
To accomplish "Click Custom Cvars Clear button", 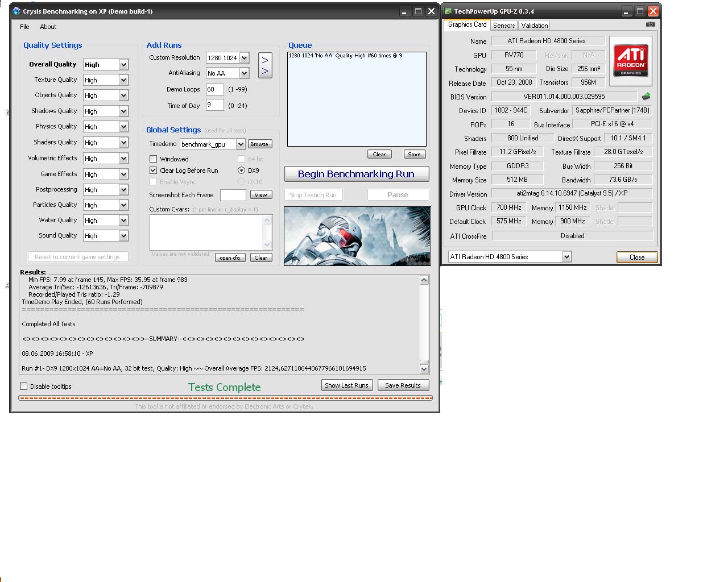I will 261,257.
